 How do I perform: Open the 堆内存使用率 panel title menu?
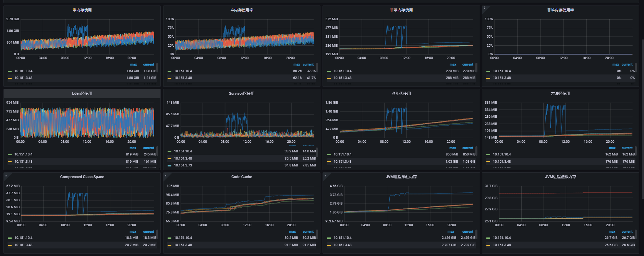[x=242, y=10]
